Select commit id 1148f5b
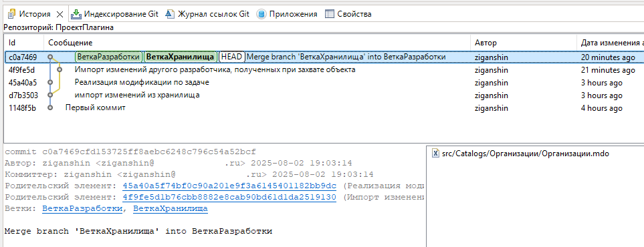644x247 pixels. 23,108
